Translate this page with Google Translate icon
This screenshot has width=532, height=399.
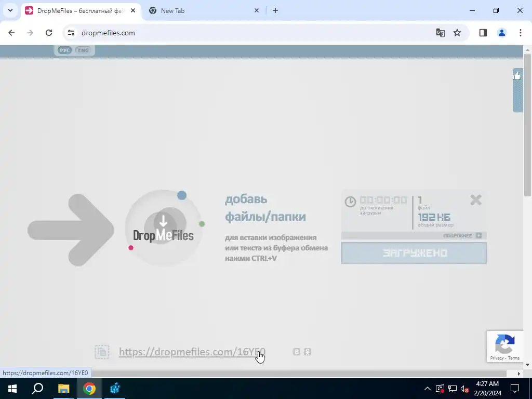pyautogui.click(x=441, y=33)
